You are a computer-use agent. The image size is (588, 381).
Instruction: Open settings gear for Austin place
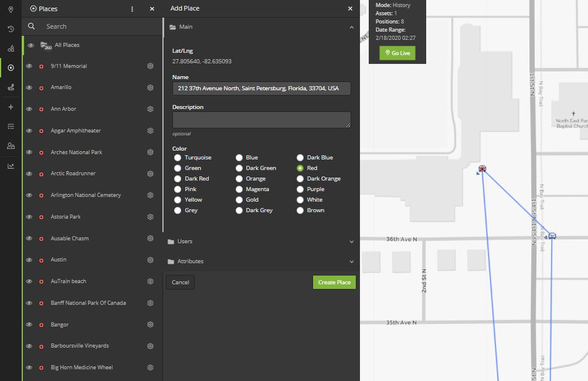click(x=150, y=260)
